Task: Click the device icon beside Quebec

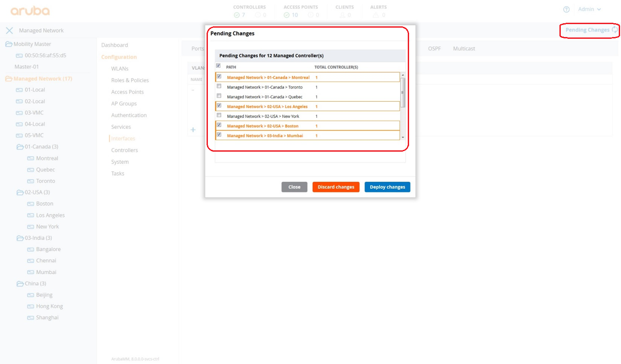Action: pos(30,170)
